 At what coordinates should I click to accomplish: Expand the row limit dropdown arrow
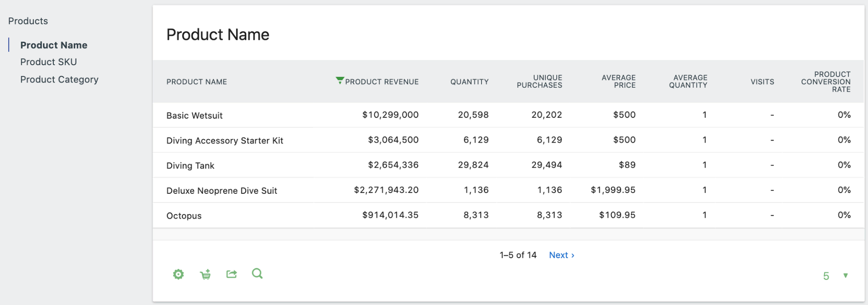(x=846, y=276)
